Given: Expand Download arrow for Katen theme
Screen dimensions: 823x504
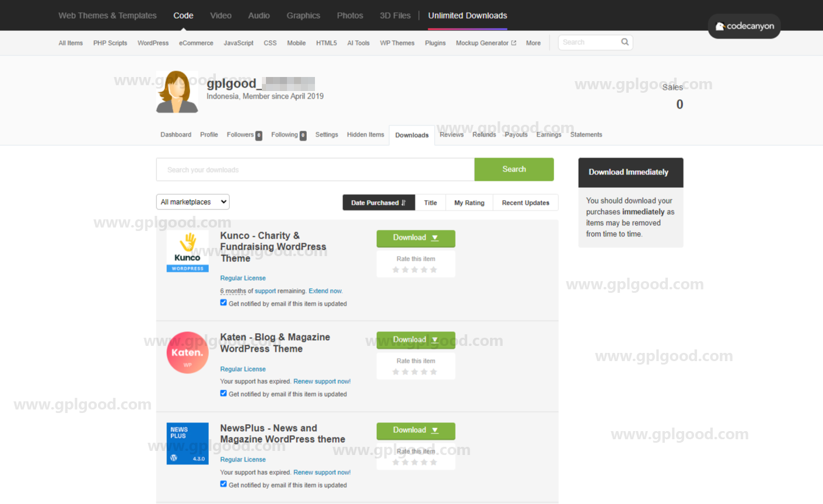Looking at the screenshot, I should 435,340.
